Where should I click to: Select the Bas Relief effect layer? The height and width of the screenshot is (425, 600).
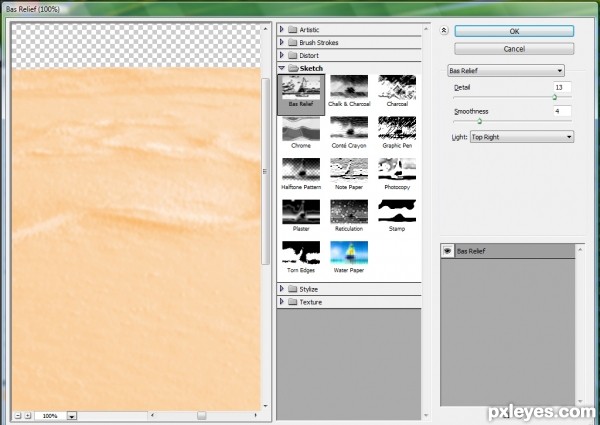[508, 251]
